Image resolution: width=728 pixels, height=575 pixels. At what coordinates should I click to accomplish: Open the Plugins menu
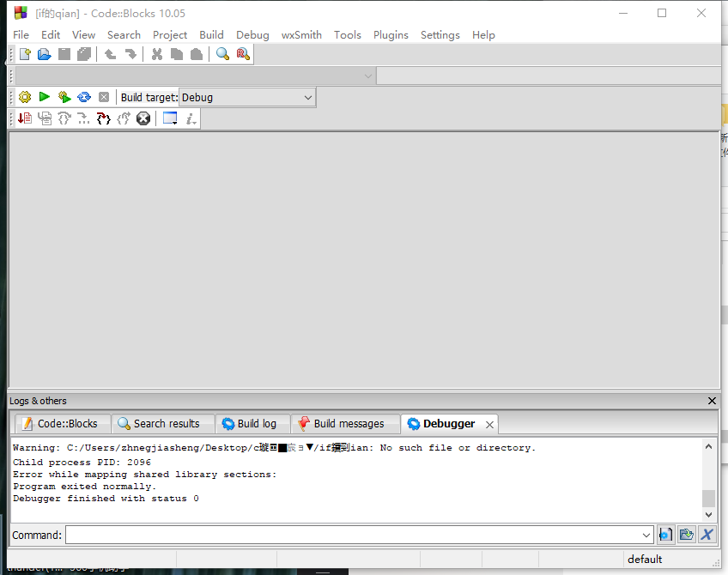391,35
